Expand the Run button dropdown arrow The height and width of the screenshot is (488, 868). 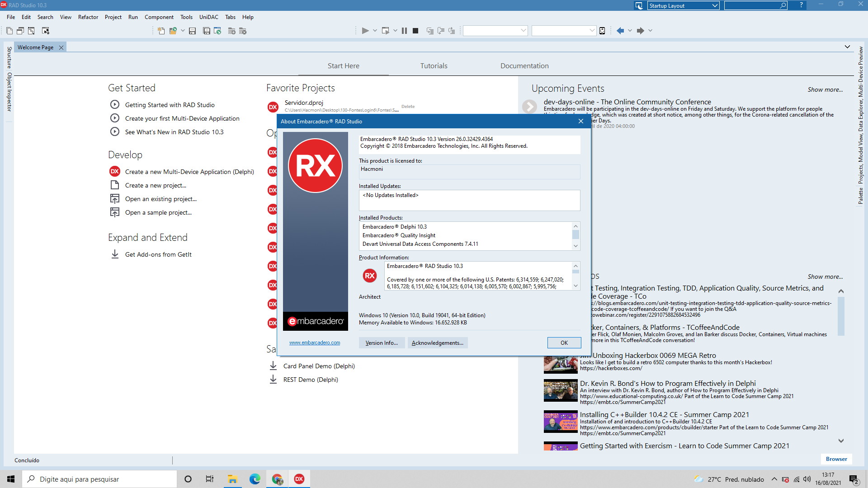point(375,31)
